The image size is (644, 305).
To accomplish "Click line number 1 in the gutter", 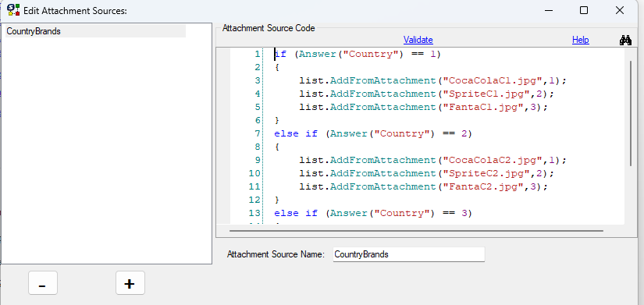I will point(258,54).
